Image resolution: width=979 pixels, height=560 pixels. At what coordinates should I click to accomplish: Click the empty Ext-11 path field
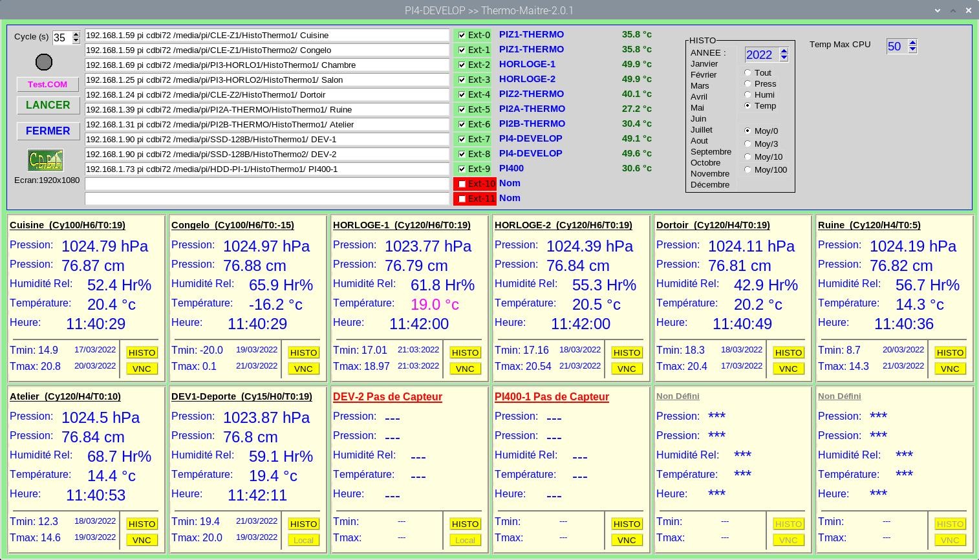pos(266,199)
